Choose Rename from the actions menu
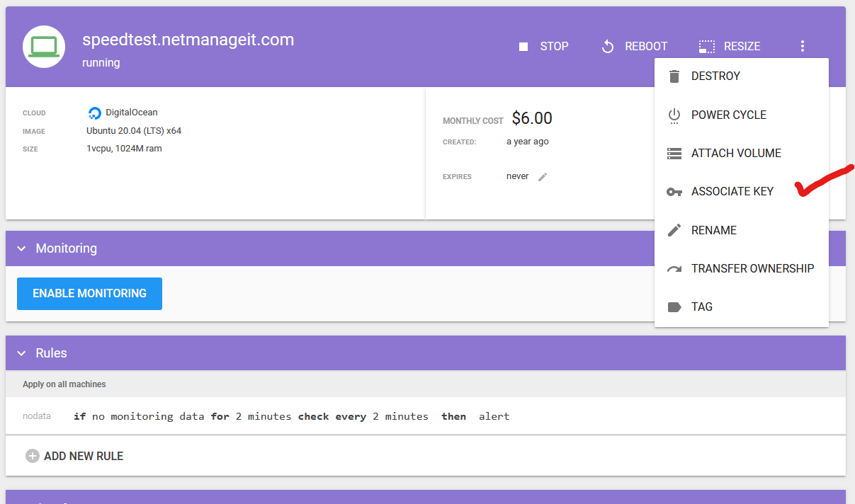Viewport: 855px width, 504px height. pyautogui.click(x=713, y=230)
